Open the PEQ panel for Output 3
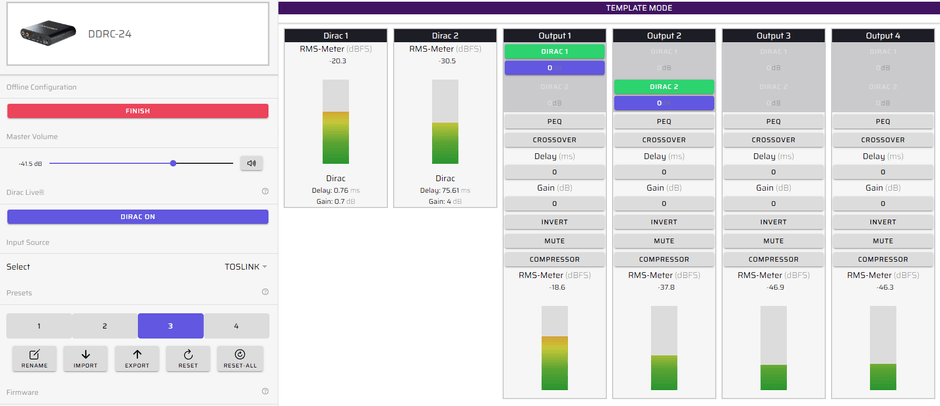The width and height of the screenshot is (940, 406). click(x=772, y=121)
